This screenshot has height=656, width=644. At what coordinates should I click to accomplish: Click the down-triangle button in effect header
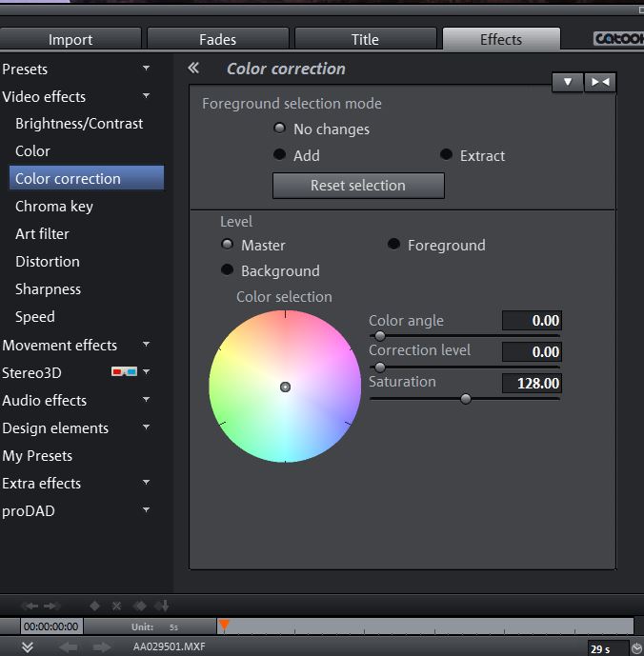[568, 82]
